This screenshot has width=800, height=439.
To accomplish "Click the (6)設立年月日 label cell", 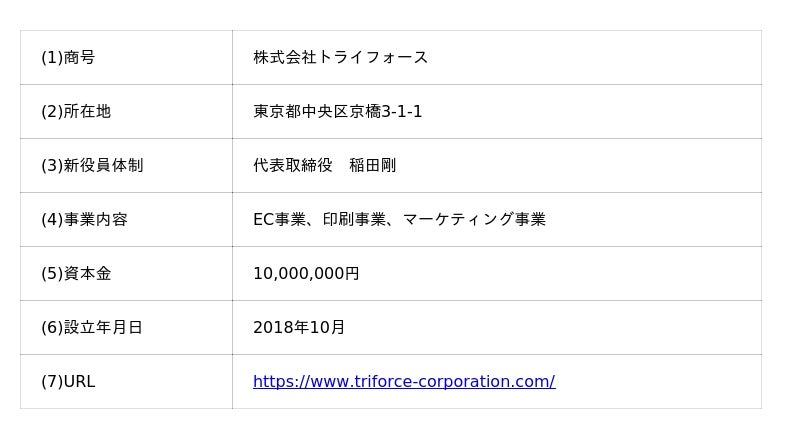I will tap(92, 327).
